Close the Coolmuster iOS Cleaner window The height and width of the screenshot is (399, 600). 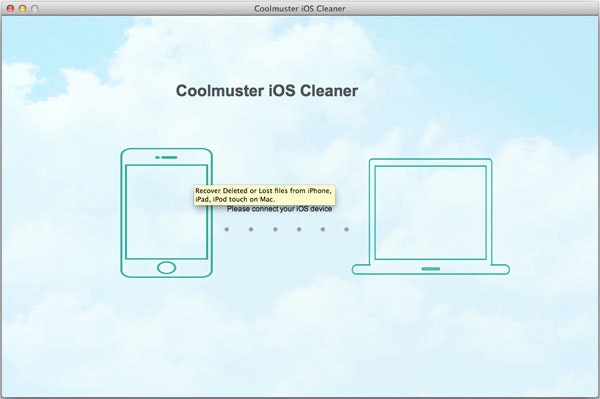click(10, 8)
